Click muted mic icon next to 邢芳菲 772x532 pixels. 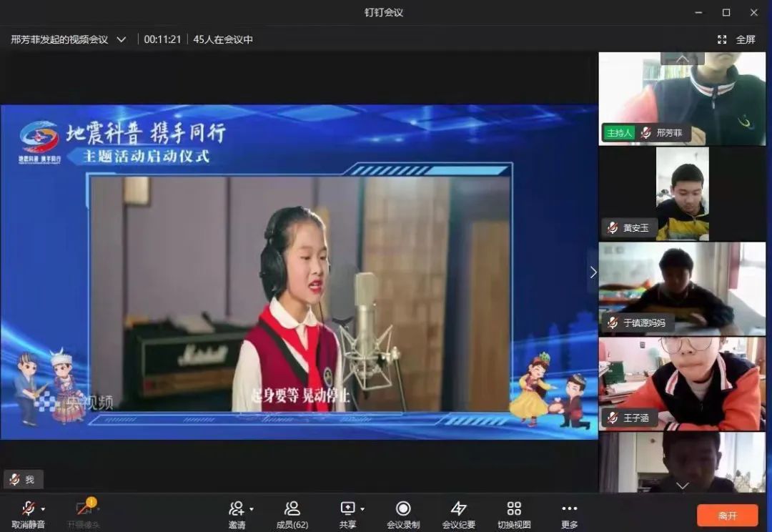646,133
